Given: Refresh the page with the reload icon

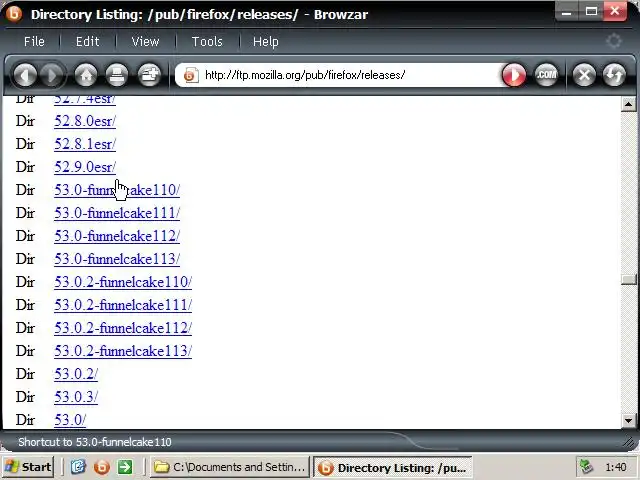Looking at the screenshot, I should [x=614, y=75].
